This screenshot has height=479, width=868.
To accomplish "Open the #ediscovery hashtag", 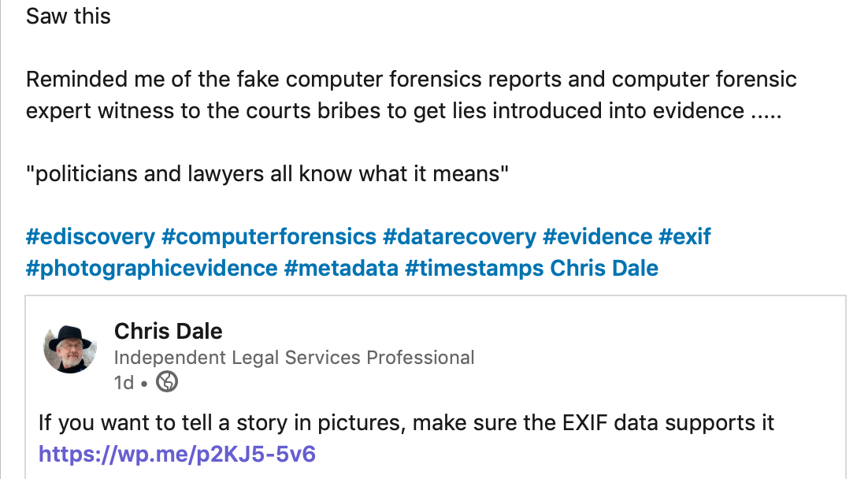I will coord(90,236).
